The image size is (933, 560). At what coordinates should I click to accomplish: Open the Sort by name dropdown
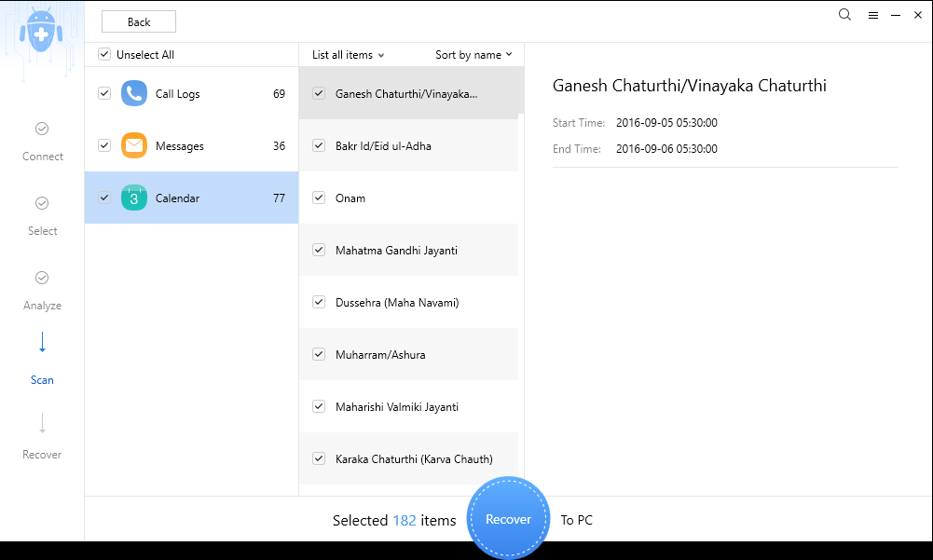point(473,55)
